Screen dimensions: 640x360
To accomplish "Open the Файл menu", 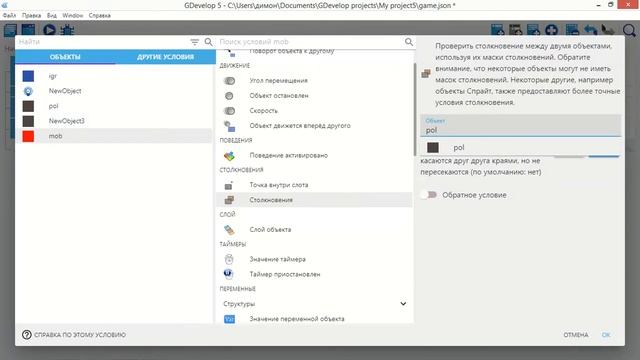I will click(9, 15).
